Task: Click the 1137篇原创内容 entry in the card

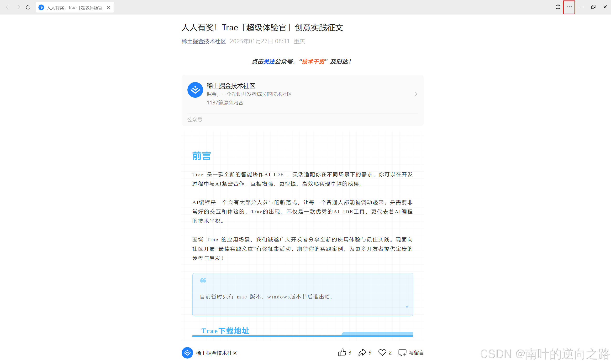Action: [225, 103]
